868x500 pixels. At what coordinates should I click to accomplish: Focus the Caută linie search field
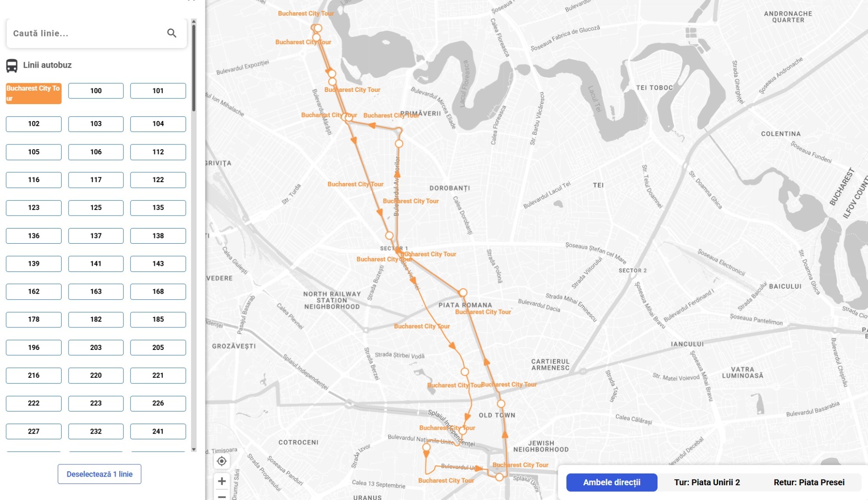pyautogui.click(x=87, y=33)
